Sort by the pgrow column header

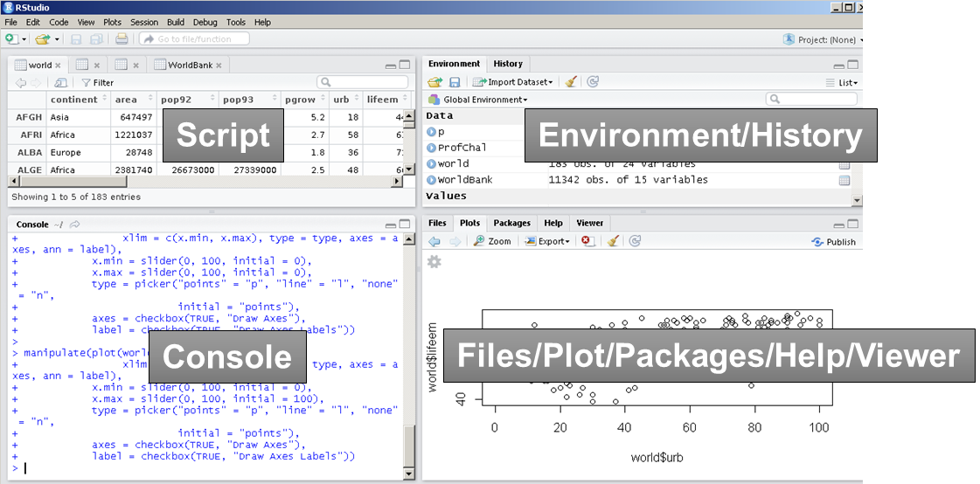(x=305, y=100)
